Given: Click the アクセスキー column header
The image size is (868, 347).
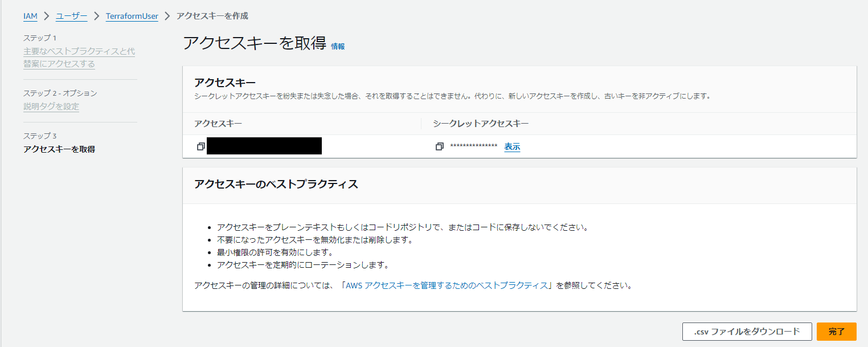Looking at the screenshot, I should click(x=218, y=123).
